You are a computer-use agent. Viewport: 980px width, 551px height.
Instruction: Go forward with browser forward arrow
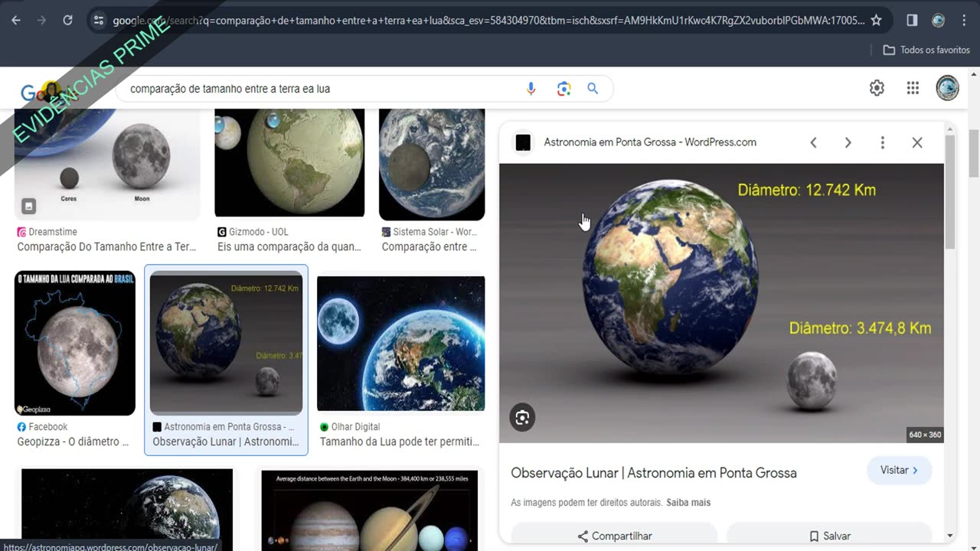click(x=41, y=21)
